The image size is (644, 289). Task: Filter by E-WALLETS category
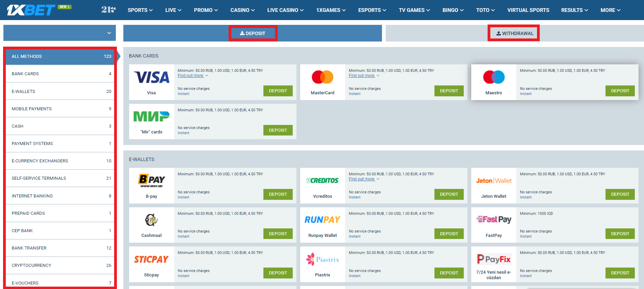coord(60,91)
